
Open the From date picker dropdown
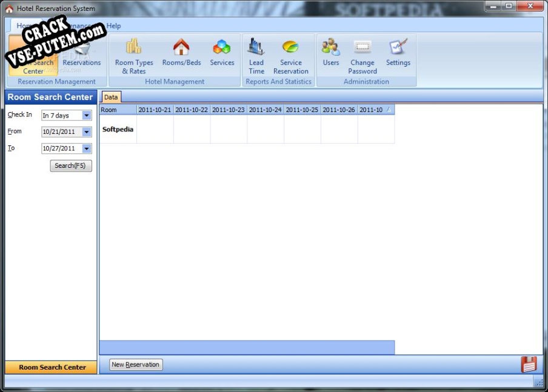(86, 131)
